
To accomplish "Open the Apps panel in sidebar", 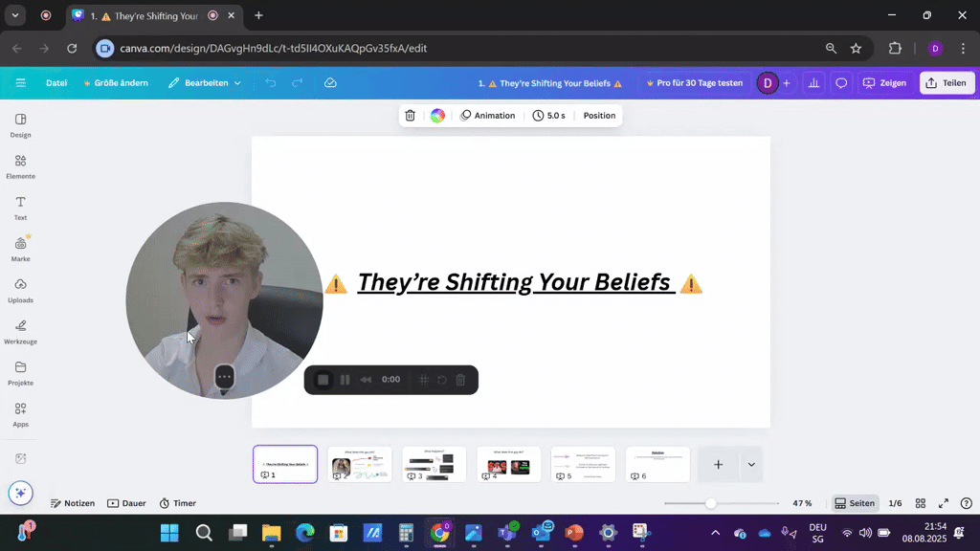I will 20,414.
